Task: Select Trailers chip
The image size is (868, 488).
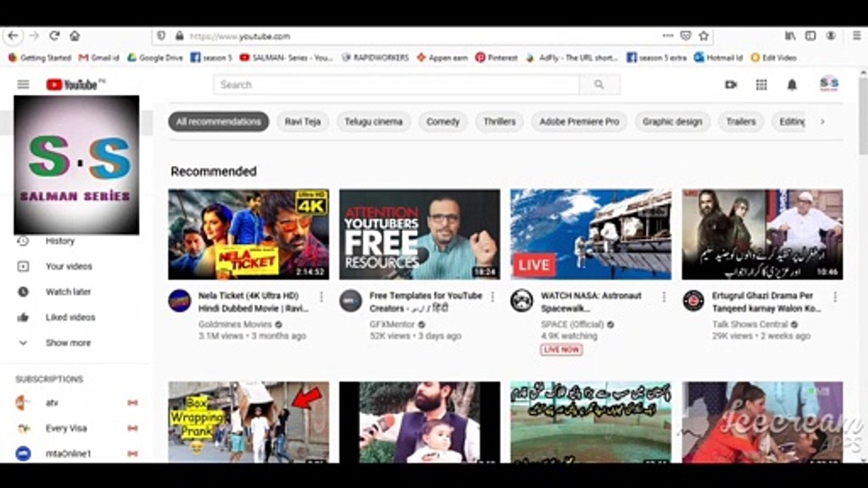Action: pos(741,122)
